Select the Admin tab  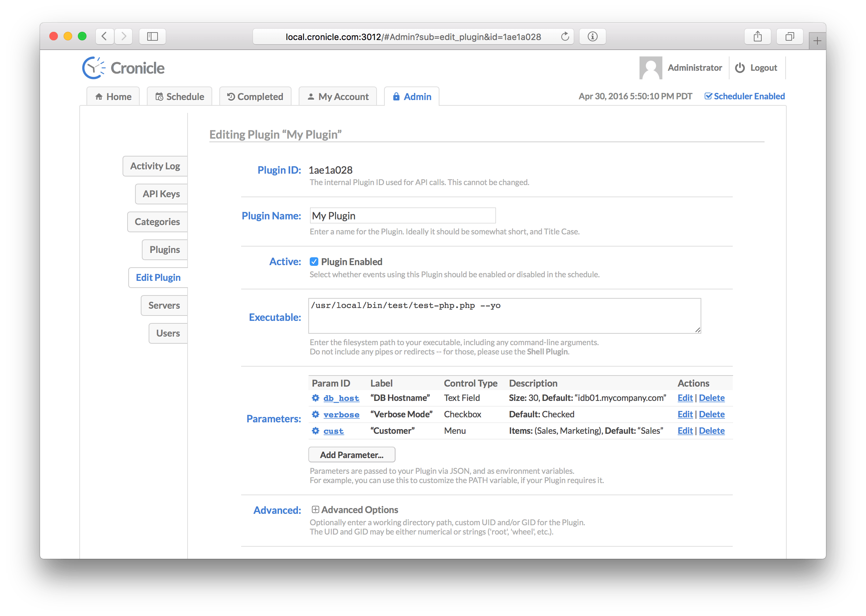point(412,96)
